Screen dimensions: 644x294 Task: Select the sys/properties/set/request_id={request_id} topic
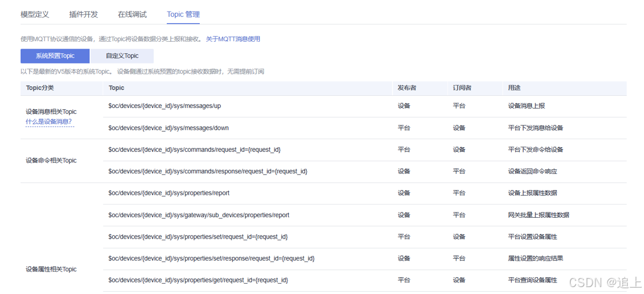point(198,236)
